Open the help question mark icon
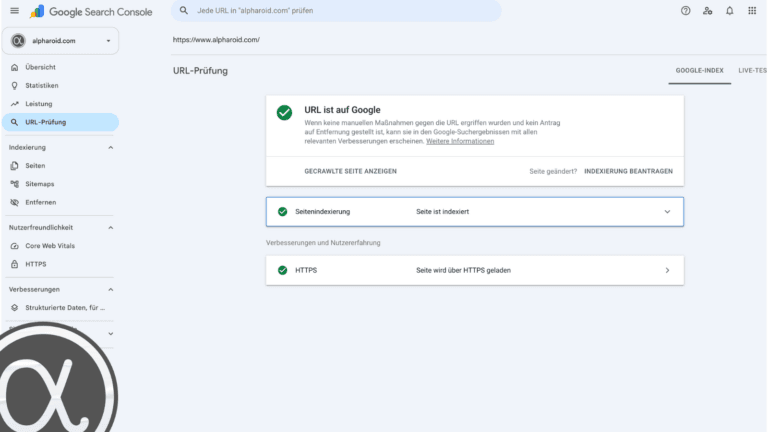This screenshot has width=768, height=432. click(x=685, y=11)
